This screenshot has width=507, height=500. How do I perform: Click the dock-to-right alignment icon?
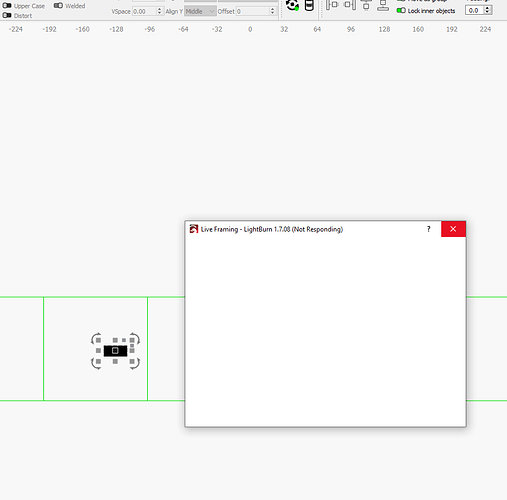coord(350,5)
